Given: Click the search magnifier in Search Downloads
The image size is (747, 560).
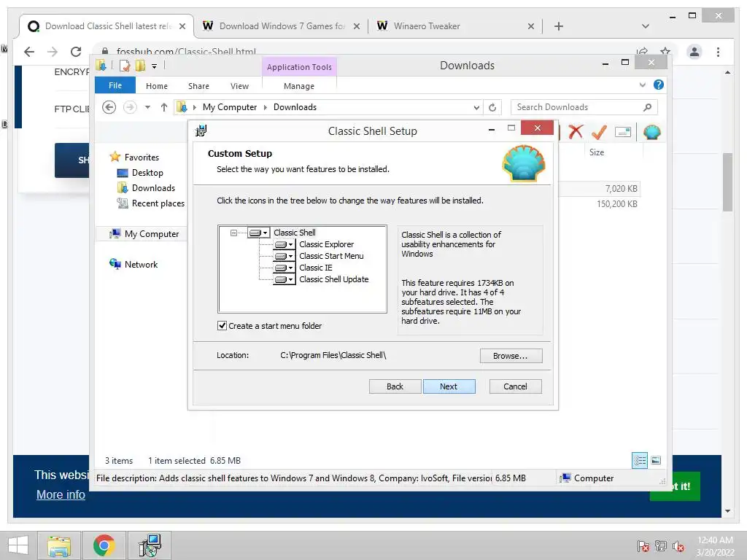Looking at the screenshot, I should point(647,108).
